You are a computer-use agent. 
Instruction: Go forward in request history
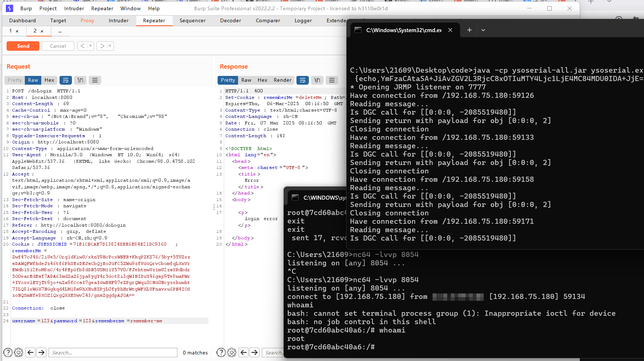(103, 46)
